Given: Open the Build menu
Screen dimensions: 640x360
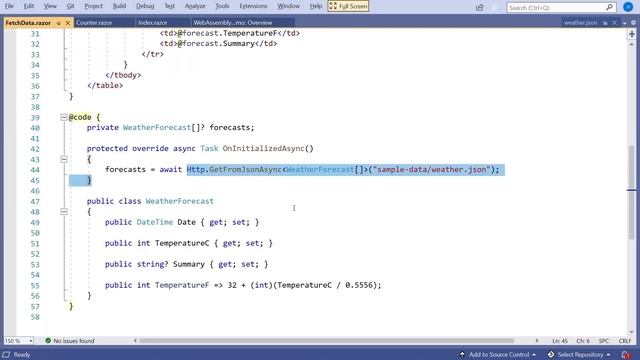Looking at the screenshot, I should pos(119,6).
